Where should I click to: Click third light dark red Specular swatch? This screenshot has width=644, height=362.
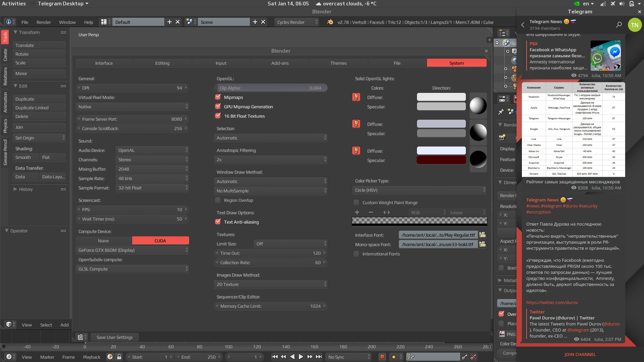click(441, 160)
